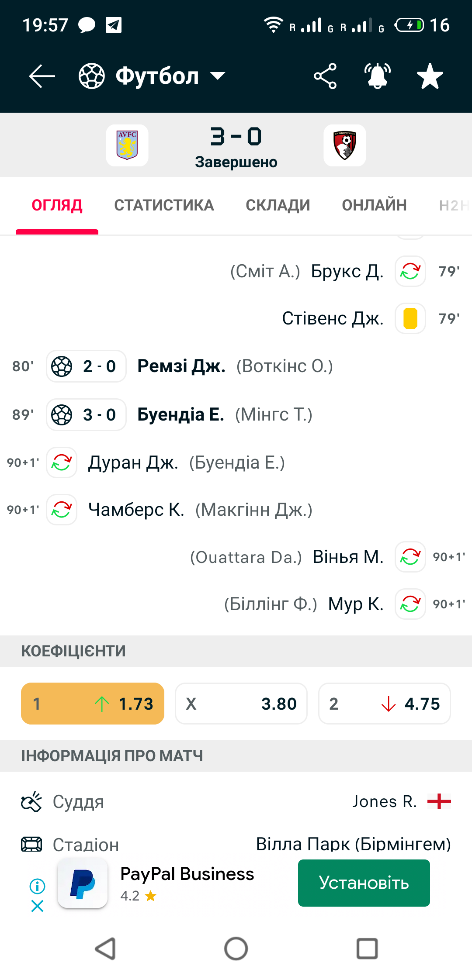Switch to the СТАТИСТИКА tab
Image resolution: width=472 pixels, height=980 pixels.
click(x=164, y=205)
